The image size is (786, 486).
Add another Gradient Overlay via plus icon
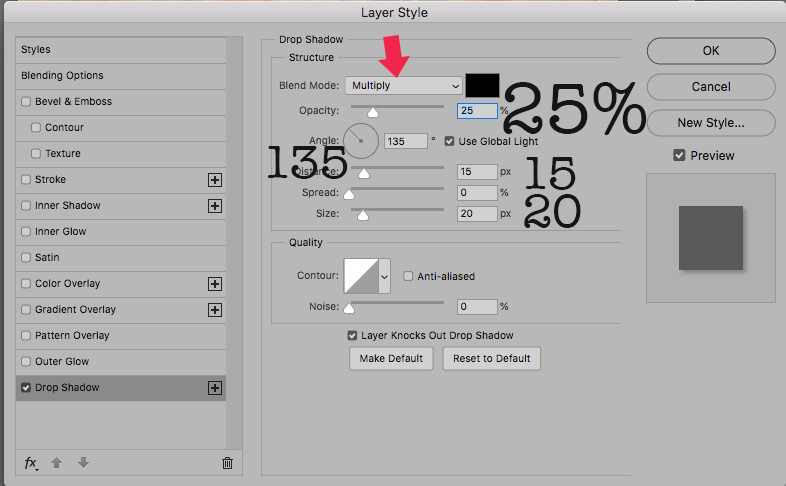pos(215,310)
